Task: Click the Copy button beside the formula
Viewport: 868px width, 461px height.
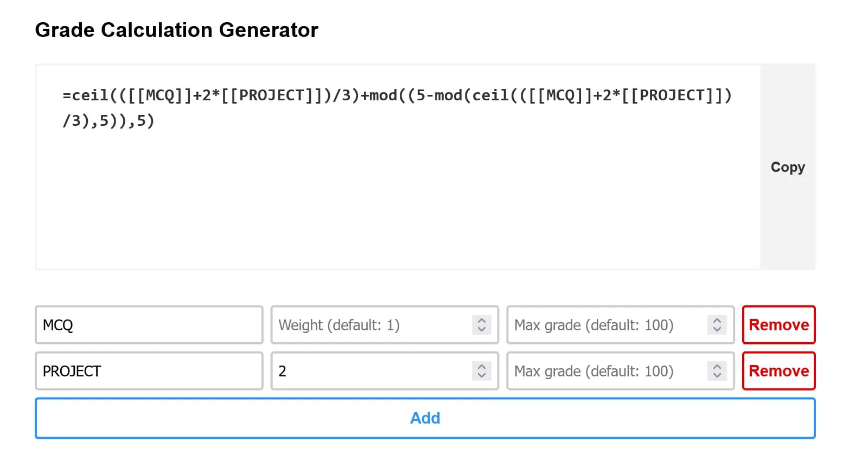Action: click(787, 167)
